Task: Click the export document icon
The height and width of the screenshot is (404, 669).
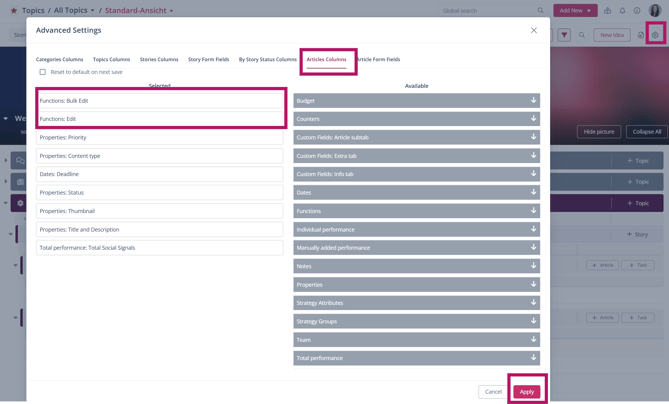Action: pos(641,35)
